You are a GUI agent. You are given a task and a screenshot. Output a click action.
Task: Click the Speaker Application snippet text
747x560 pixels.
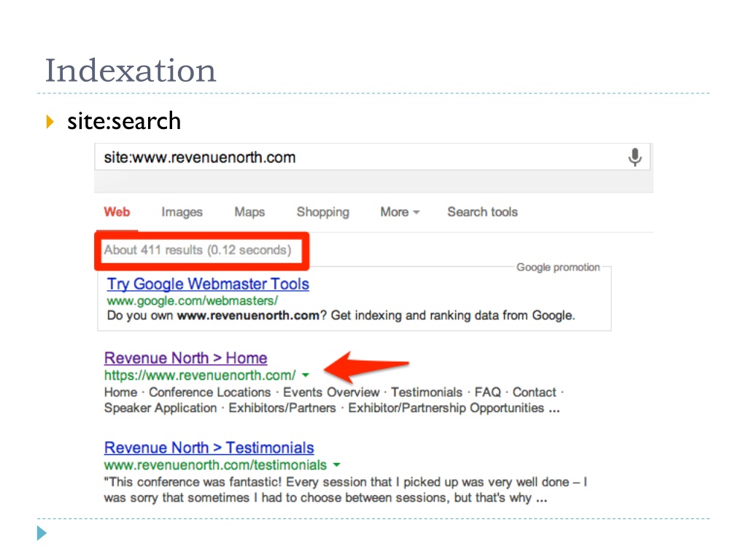coord(160,408)
